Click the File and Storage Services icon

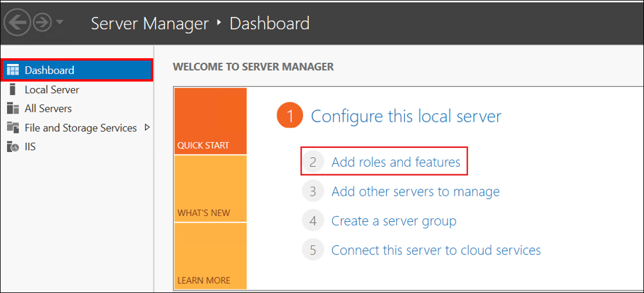tap(13, 128)
